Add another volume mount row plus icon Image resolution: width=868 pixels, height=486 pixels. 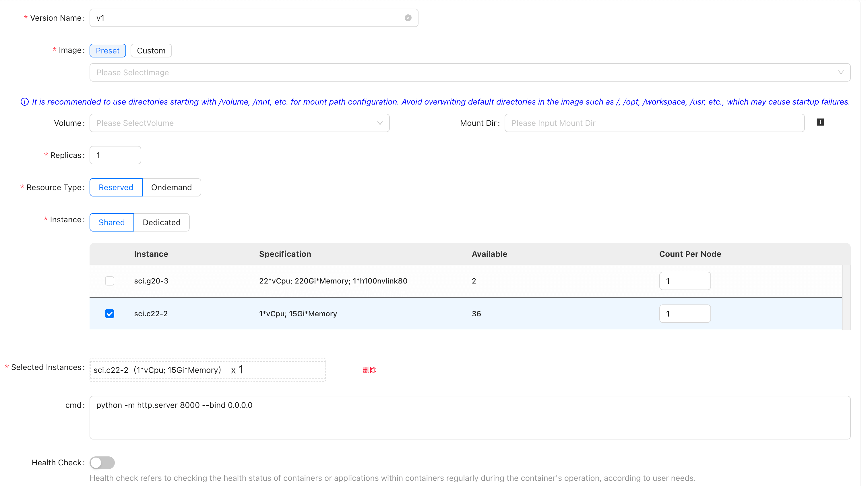[x=820, y=122]
